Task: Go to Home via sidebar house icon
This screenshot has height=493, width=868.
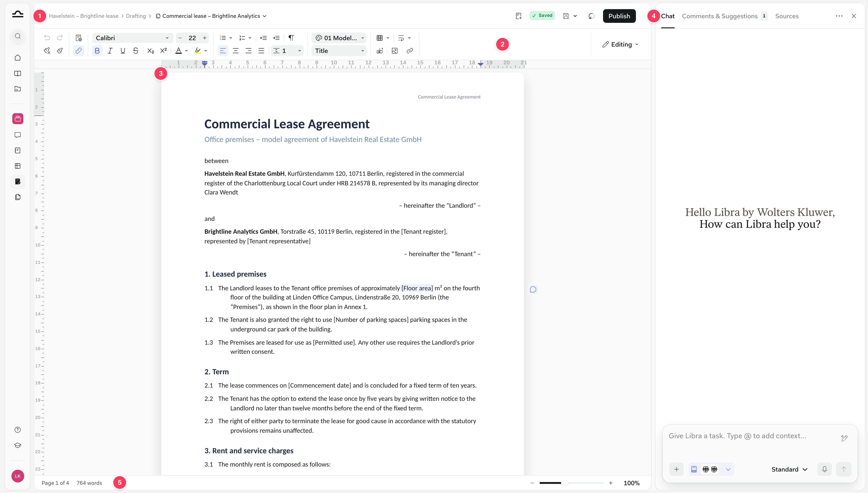Action: tap(18, 58)
